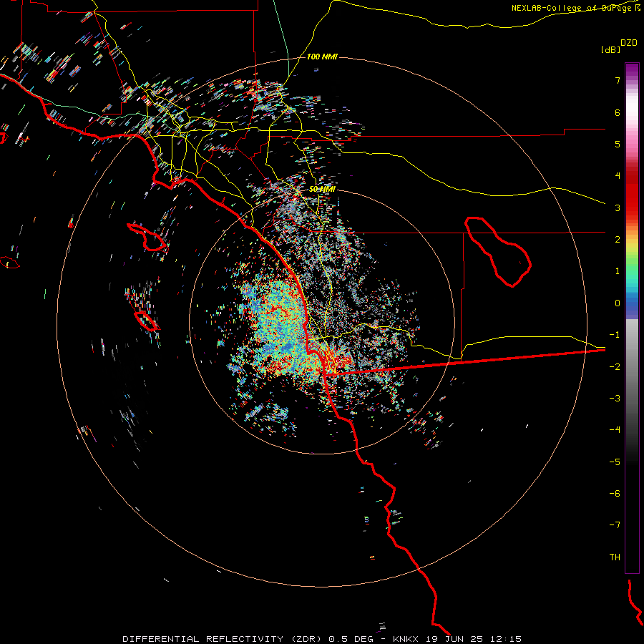Click the -7 scale label

tap(615, 525)
